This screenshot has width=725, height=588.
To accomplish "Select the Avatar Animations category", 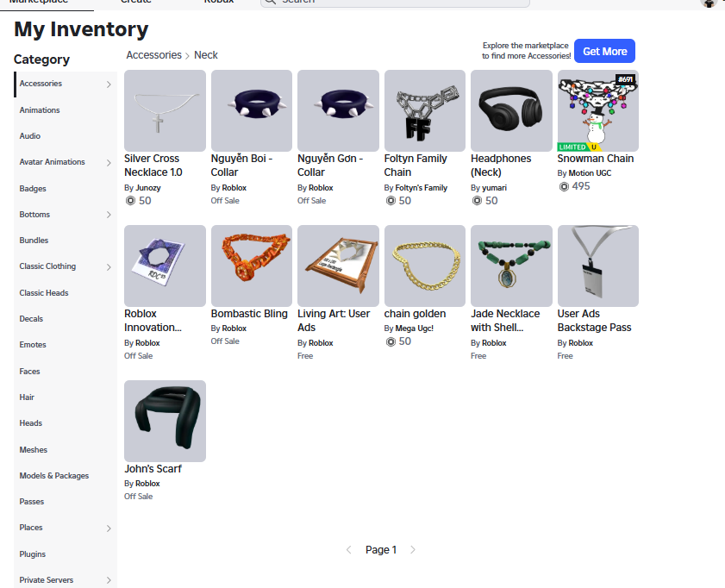I will click(x=53, y=162).
